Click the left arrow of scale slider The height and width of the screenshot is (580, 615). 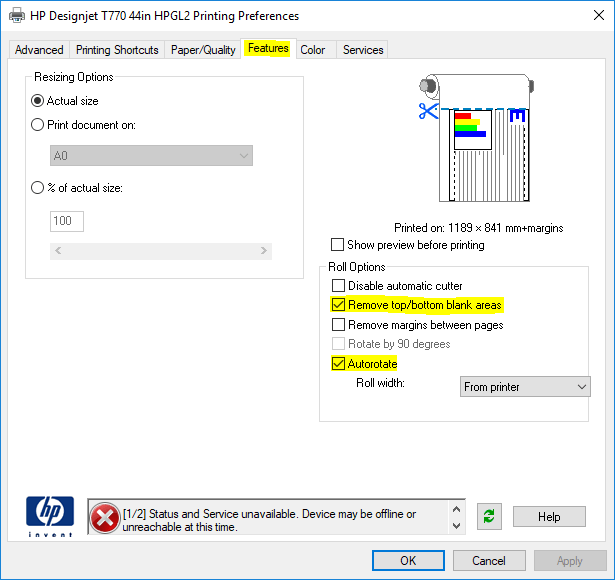click(x=58, y=251)
